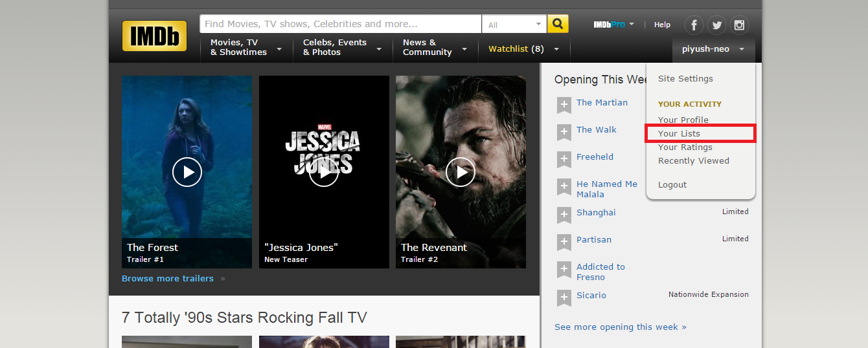Image resolution: width=868 pixels, height=348 pixels.
Task: Open 7 Totally '90s Stars article headline
Action: click(244, 318)
